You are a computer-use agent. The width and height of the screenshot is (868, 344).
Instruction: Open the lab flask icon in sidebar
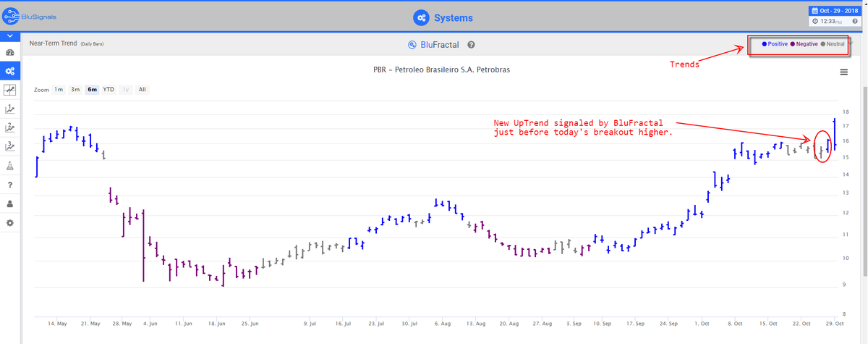(10, 166)
